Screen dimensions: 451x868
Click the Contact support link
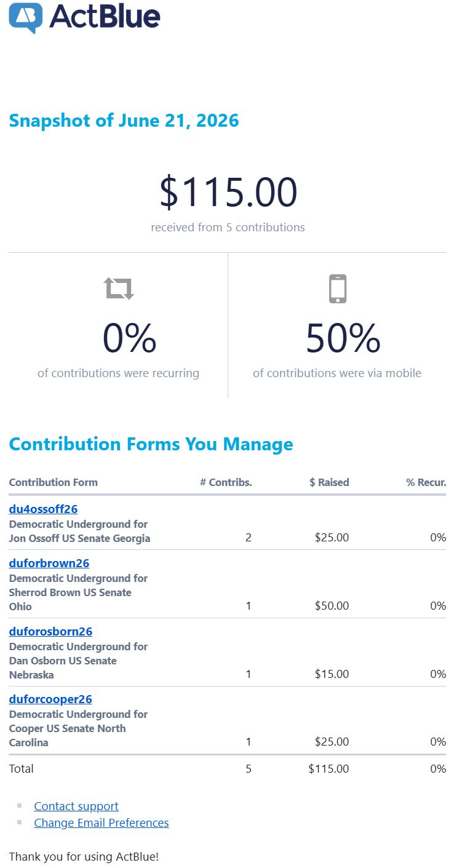pos(76,806)
